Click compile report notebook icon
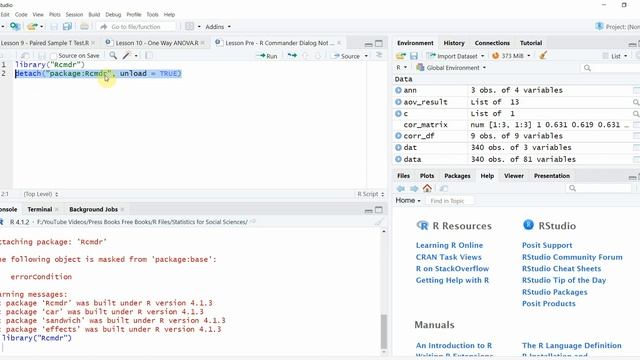Image resolution: width=640 pixels, height=360 pixels. [x=149, y=56]
